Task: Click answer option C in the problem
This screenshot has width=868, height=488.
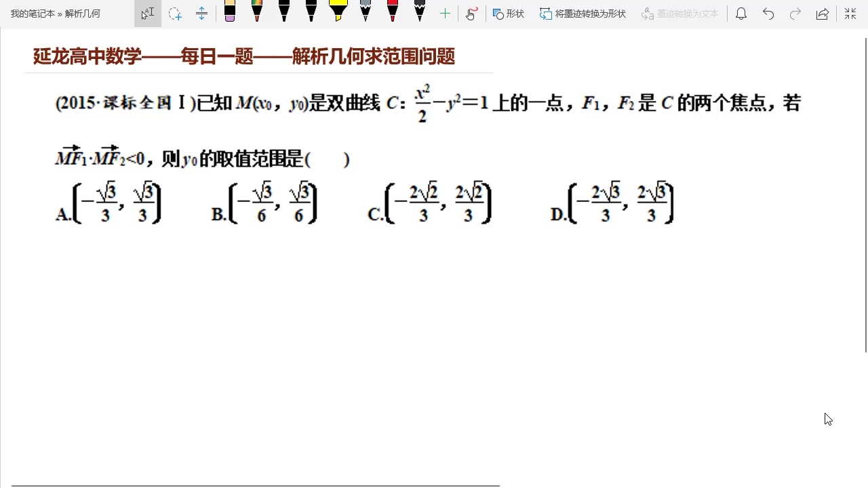Action: pos(430,203)
